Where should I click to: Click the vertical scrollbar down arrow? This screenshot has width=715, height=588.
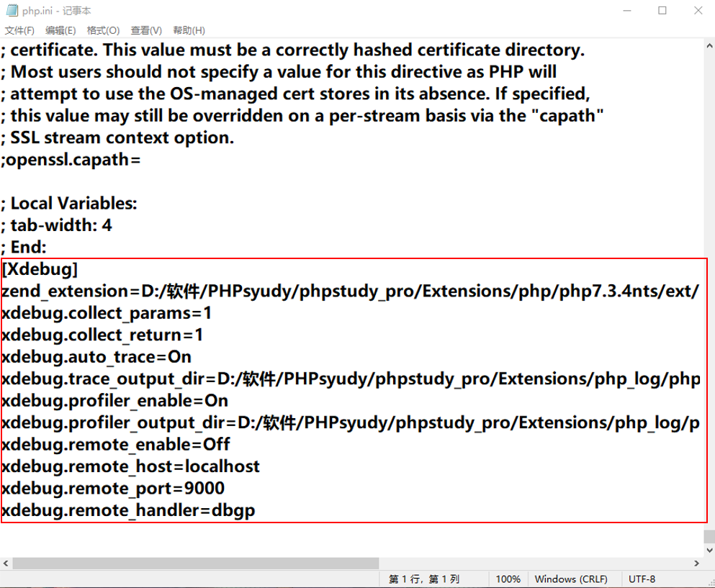click(x=709, y=550)
